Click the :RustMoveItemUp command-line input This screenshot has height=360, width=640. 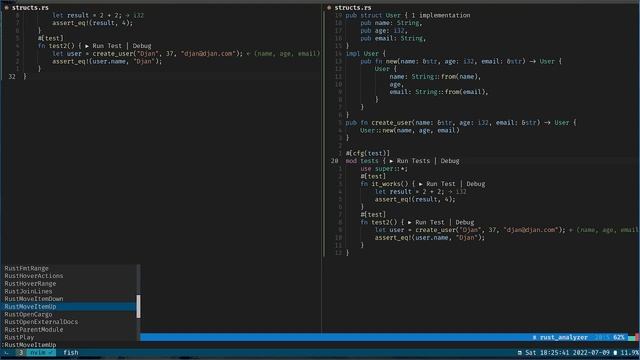(29, 345)
